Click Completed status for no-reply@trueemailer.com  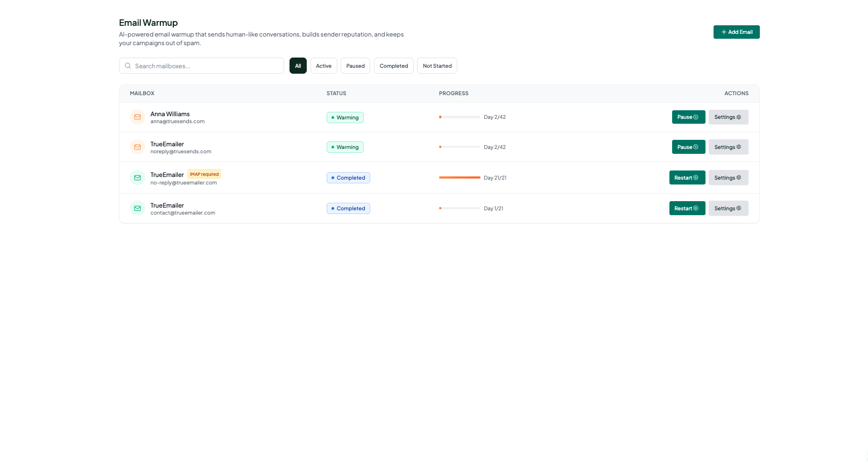[348, 178]
